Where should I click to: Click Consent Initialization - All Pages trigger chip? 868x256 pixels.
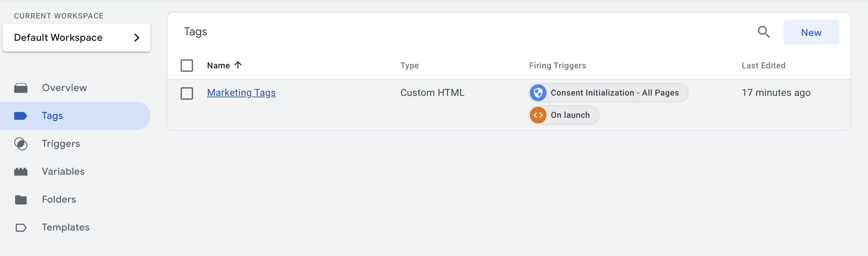pos(608,93)
